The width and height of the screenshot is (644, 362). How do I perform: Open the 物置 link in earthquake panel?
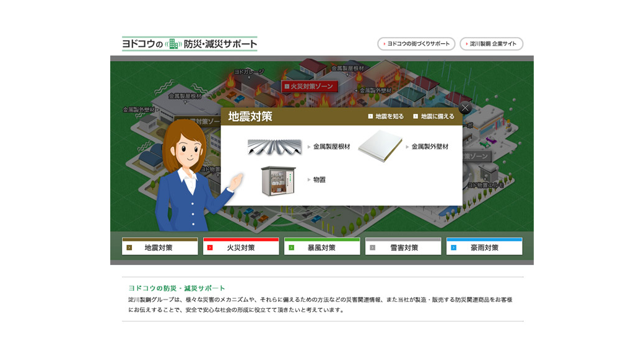click(x=321, y=179)
